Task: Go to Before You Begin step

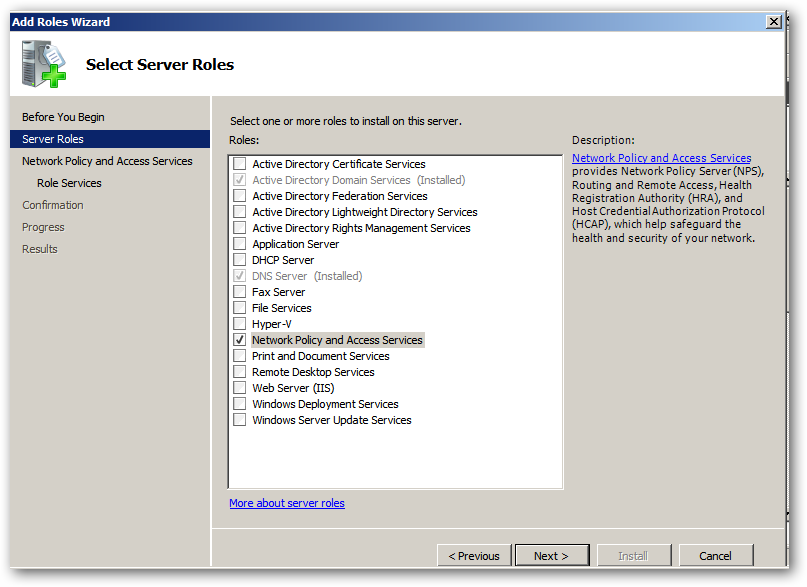Action: click(63, 117)
